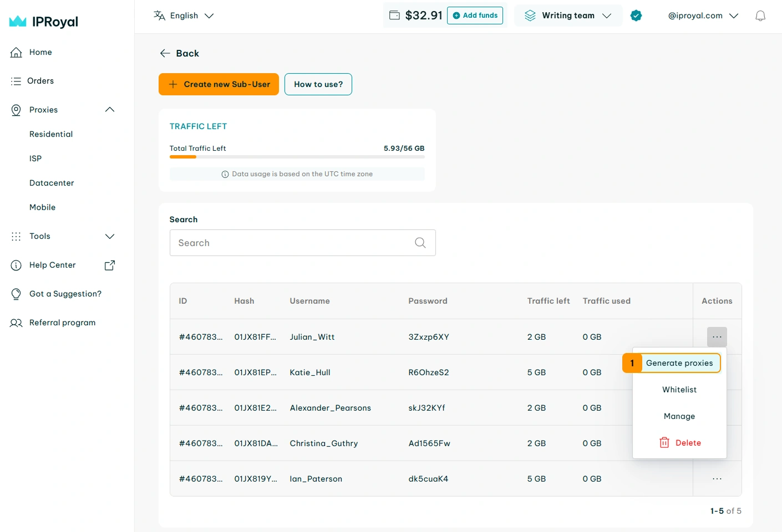Screen dimensions: 782x532
Task: Select Residential proxies
Action: pos(51,134)
